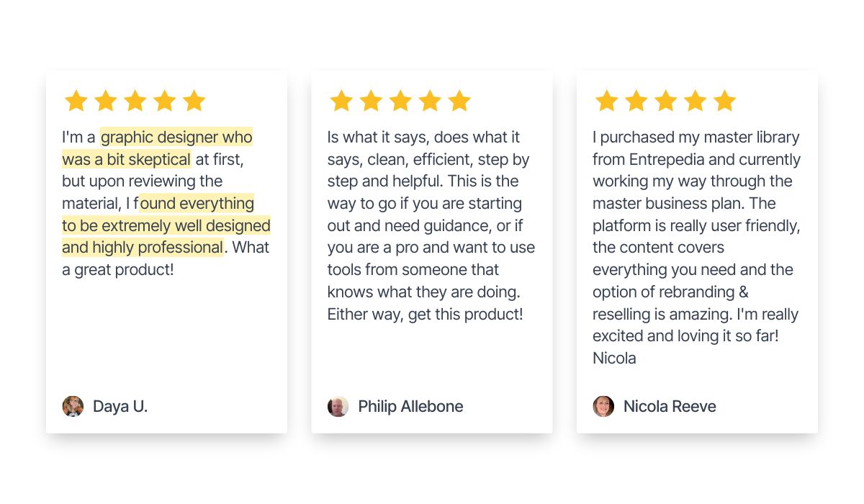This screenshot has height=504, width=864.
Task: Click the reviewer name Daya U.
Action: click(x=120, y=406)
